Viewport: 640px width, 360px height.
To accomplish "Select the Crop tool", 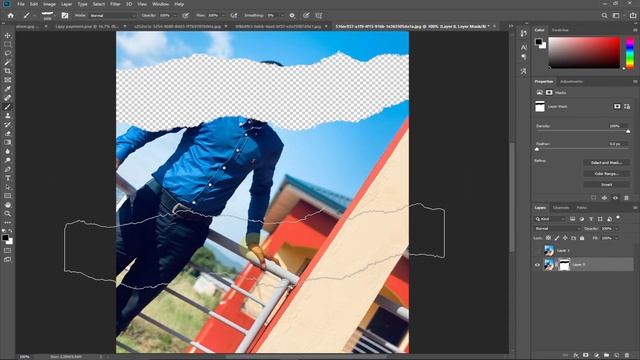I will (x=7, y=71).
